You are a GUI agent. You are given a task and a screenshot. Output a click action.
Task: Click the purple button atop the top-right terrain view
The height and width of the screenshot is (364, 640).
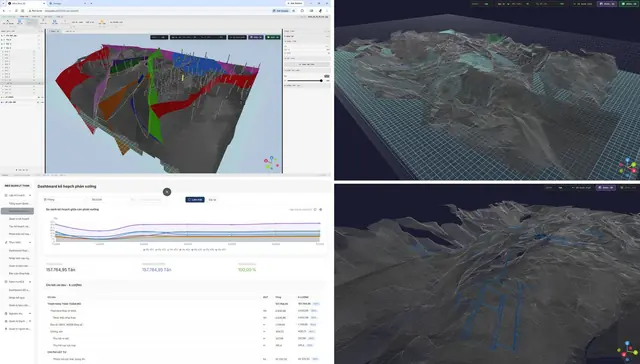pos(607,4)
